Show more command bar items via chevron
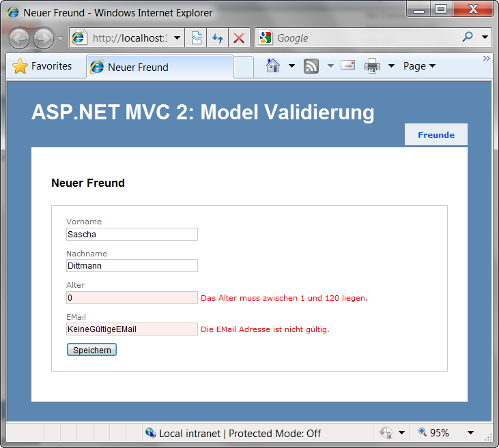Viewport: 499px width, 448px height. pos(486,58)
